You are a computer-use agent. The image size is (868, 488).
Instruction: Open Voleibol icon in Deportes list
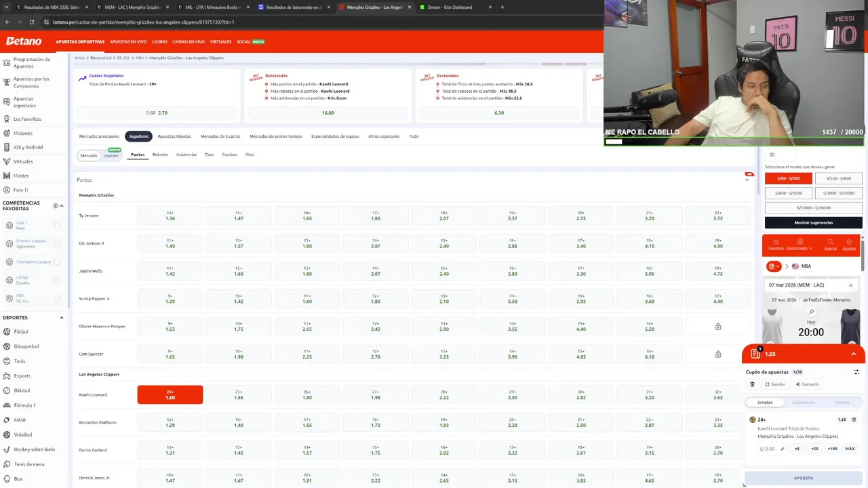coord(6,434)
